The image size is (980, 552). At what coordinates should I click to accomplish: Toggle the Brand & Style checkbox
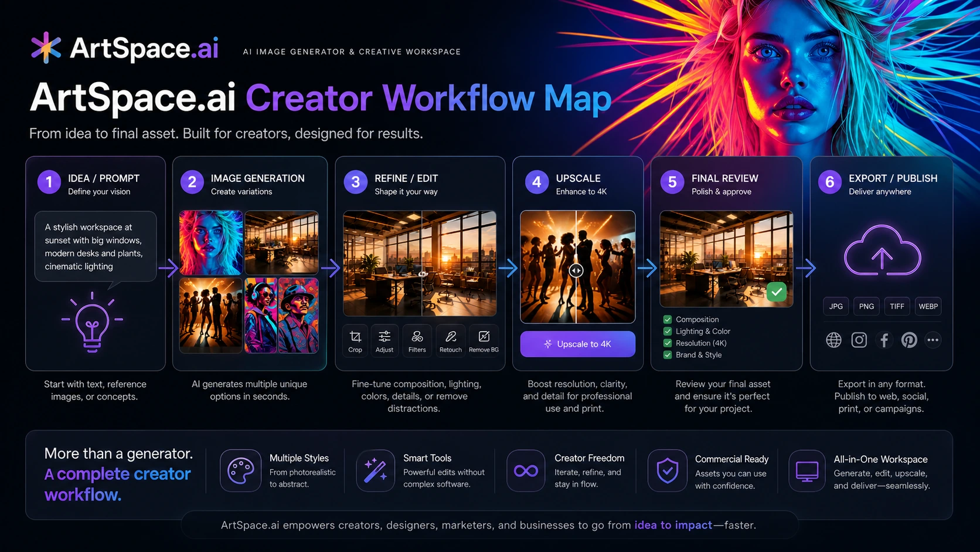tap(668, 355)
